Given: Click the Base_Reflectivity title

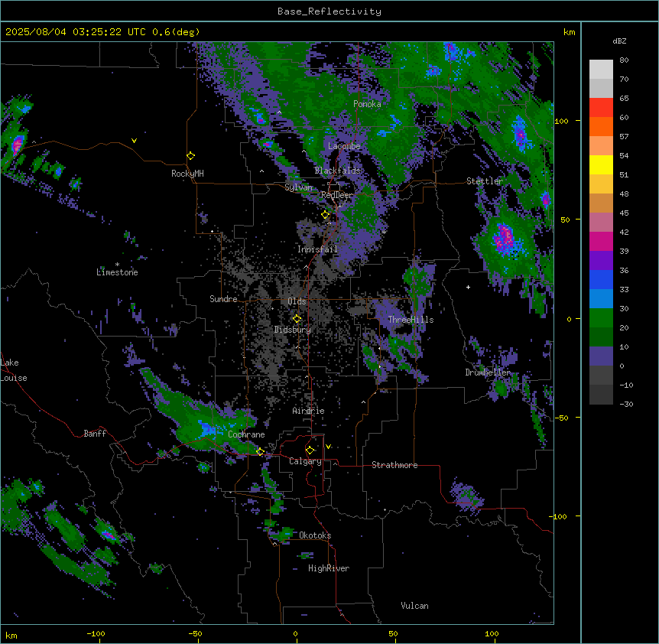Looking at the screenshot, I should 329,11.
